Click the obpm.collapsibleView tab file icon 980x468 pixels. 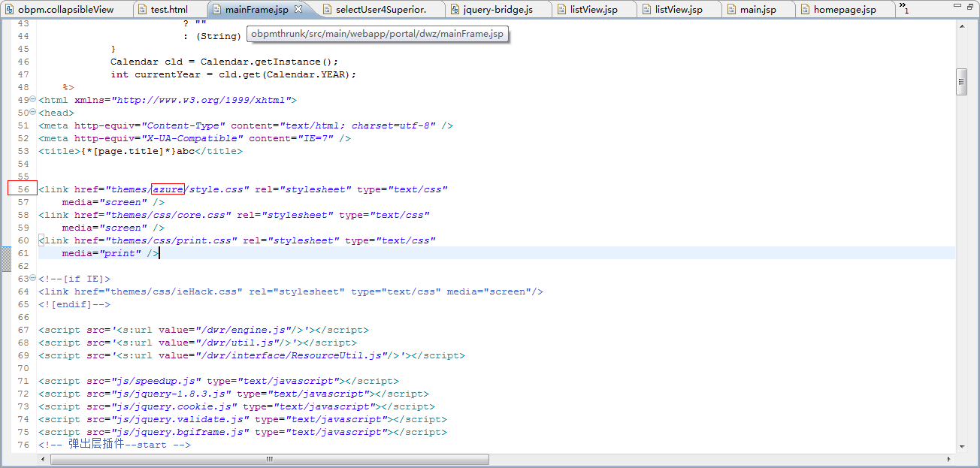[x=10, y=10]
